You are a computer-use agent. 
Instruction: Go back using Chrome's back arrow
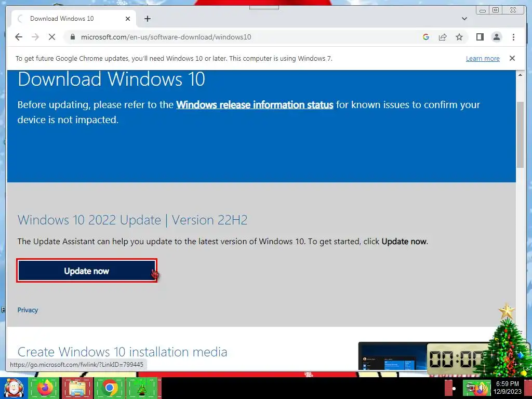coord(19,37)
